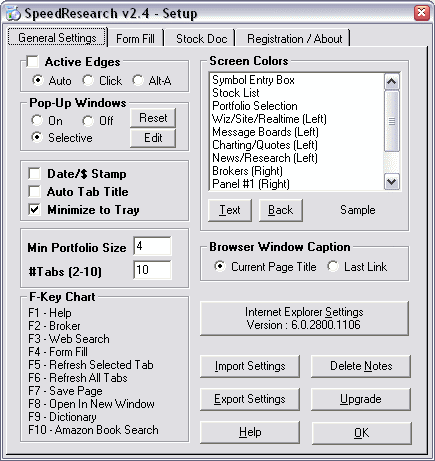Click the Delete Notes button

pyautogui.click(x=361, y=366)
